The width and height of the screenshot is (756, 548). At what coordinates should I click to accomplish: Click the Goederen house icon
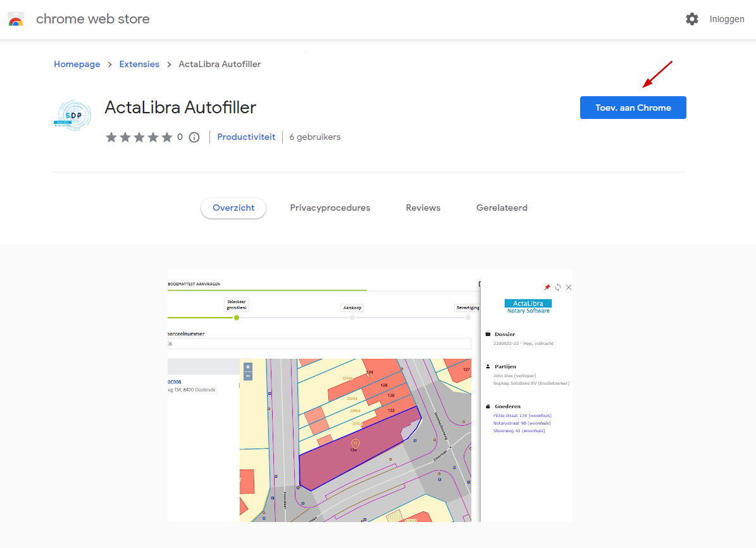point(488,406)
